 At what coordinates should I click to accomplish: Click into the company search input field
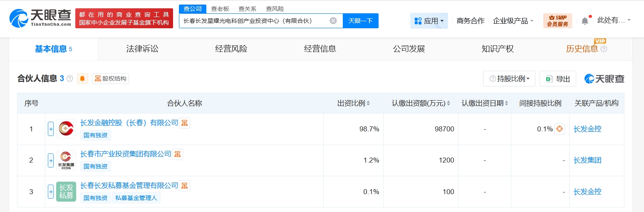[x=254, y=21]
